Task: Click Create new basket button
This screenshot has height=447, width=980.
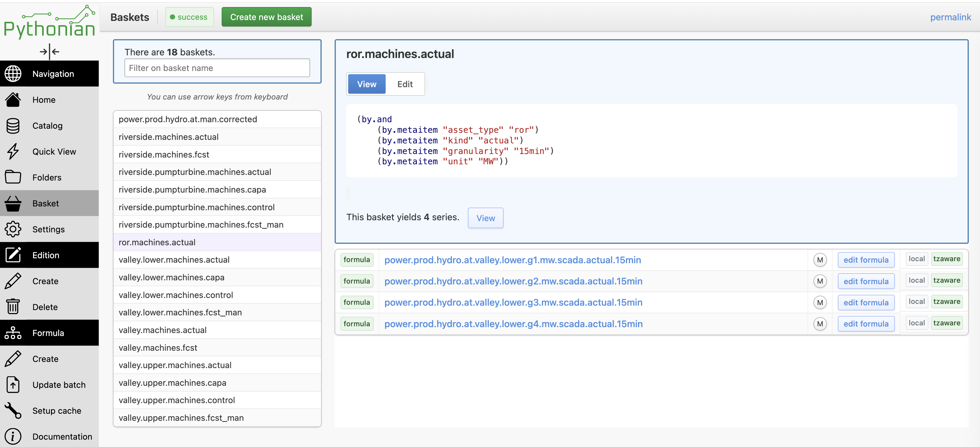Action: [266, 17]
